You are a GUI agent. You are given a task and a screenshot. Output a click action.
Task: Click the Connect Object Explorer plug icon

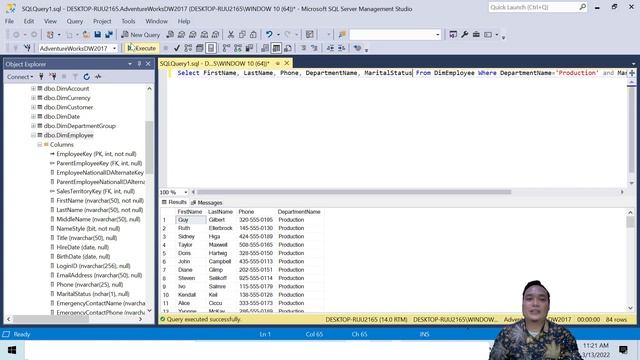41,76
